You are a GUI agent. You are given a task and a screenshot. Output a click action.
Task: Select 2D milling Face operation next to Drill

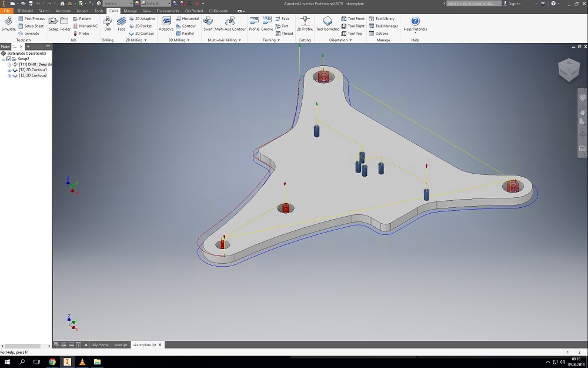pos(122,24)
